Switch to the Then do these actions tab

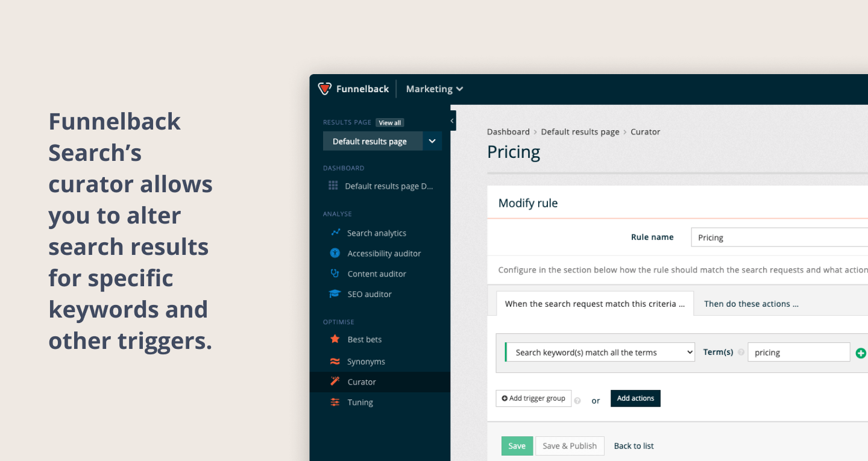click(751, 304)
